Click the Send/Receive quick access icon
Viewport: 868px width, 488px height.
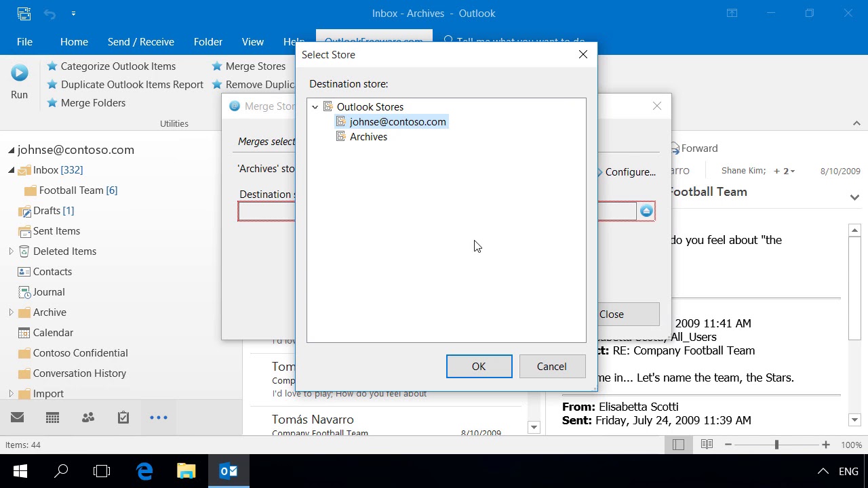click(24, 14)
